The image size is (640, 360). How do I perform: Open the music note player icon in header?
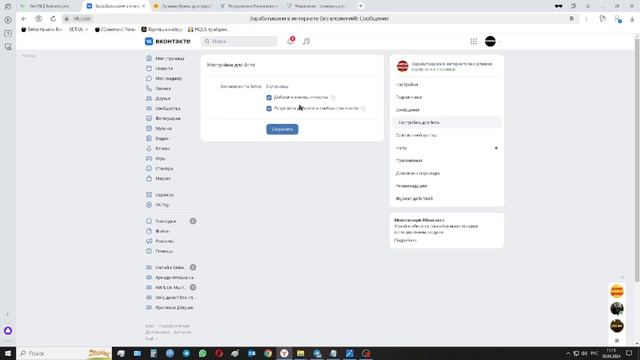[x=306, y=41]
